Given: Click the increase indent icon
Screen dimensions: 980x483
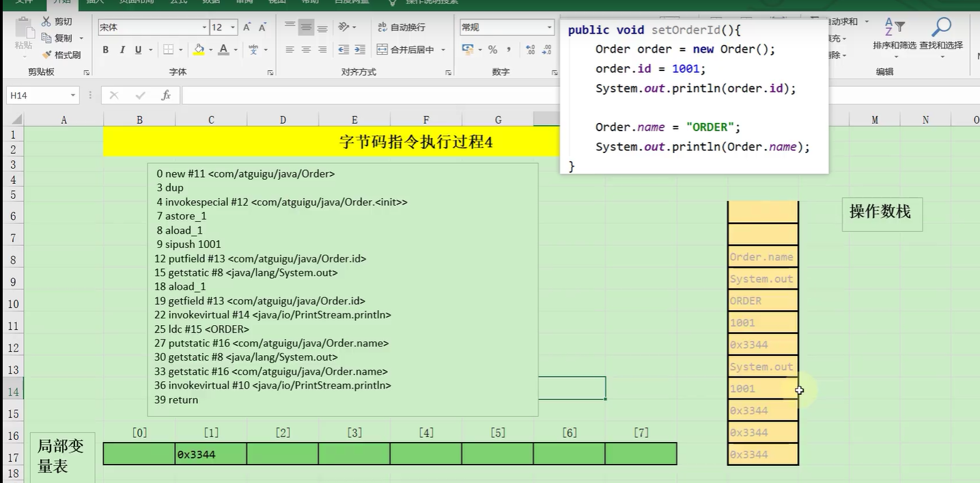Looking at the screenshot, I should (360, 50).
